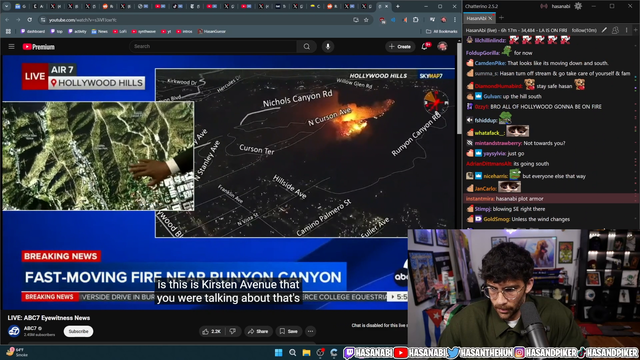Add a new Chatterino tab
This screenshot has height=360, width=640.
(x=501, y=18)
